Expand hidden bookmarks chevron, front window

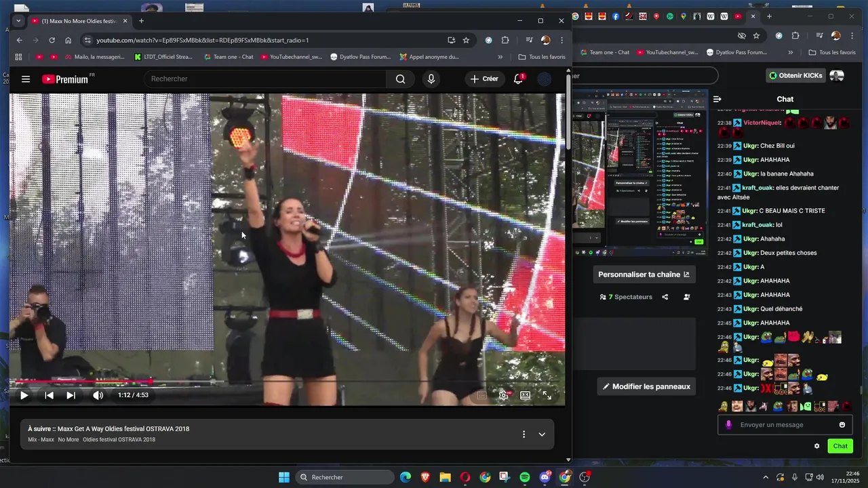pyautogui.click(x=500, y=57)
